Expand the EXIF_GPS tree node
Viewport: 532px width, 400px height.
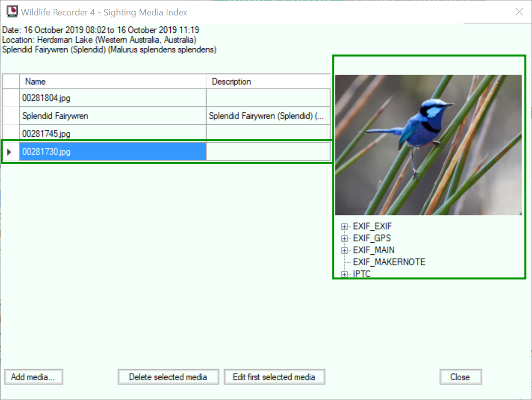coord(344,238)
